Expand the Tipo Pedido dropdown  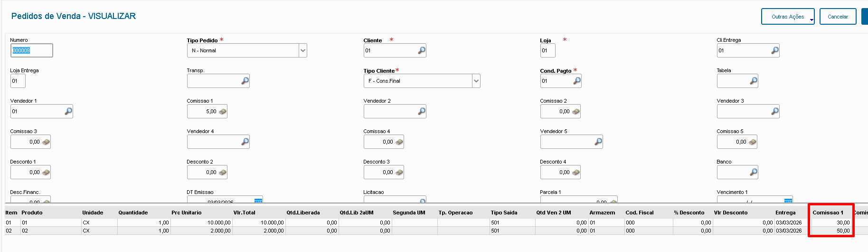tap(302, 50)
